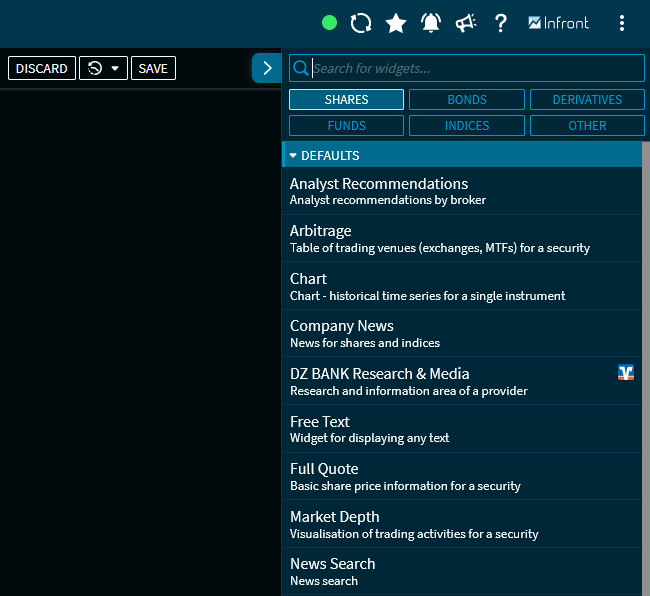Open help with the question mark icon

click(x=501, y=23)
